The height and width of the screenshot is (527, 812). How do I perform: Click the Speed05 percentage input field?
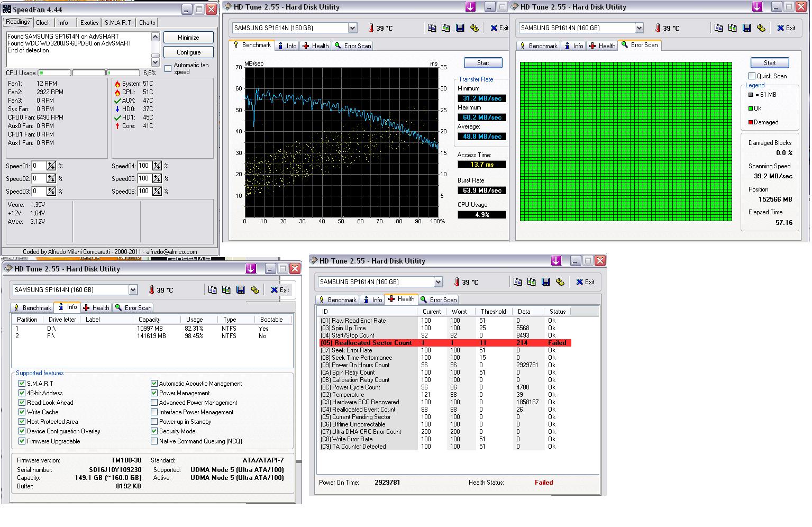(145, 179)
